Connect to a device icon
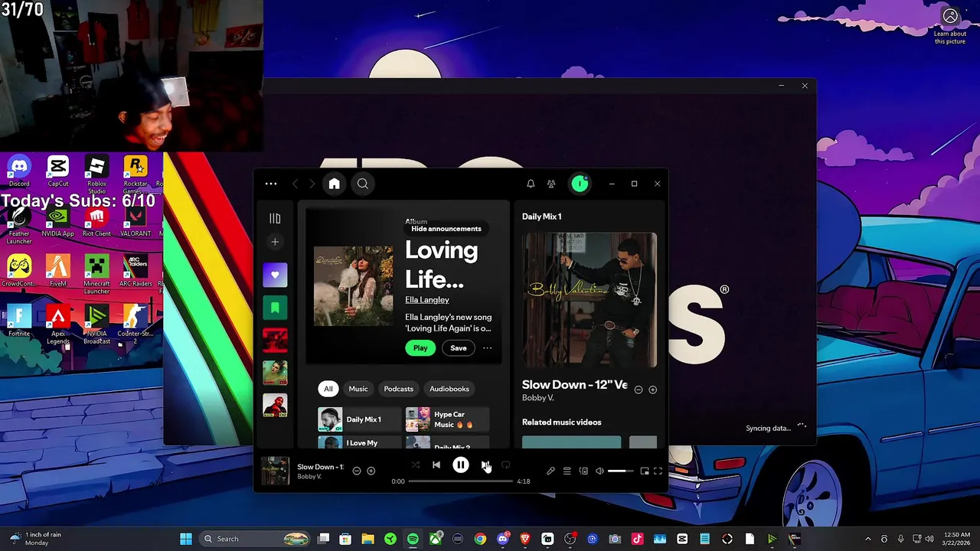 tap(583, 471)
